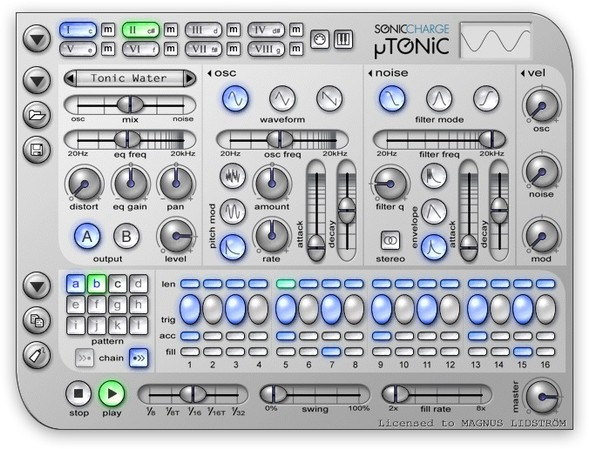Select output B
Image resolution: width=589 pixels, height=449 pixels.
click(126, 237)
